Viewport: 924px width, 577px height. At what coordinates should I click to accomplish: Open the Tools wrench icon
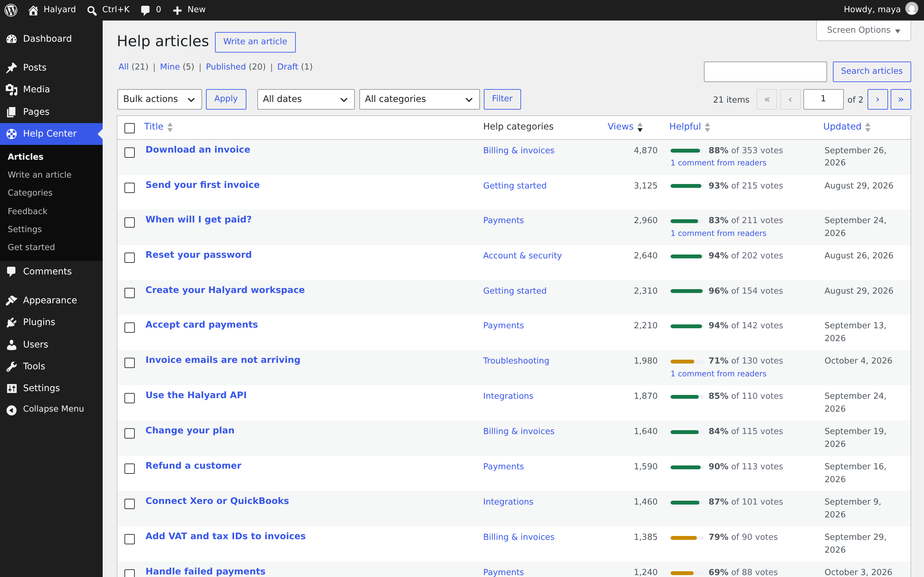tap(12, 366)
